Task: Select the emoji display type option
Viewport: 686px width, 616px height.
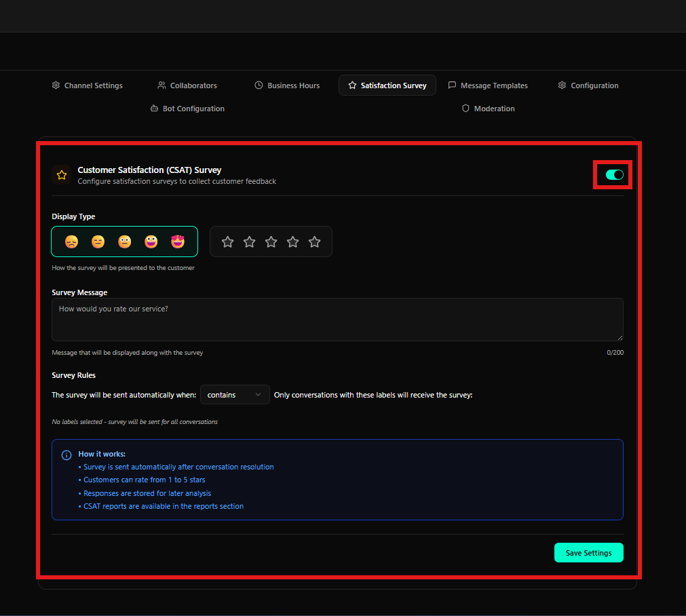Action: 125,242
